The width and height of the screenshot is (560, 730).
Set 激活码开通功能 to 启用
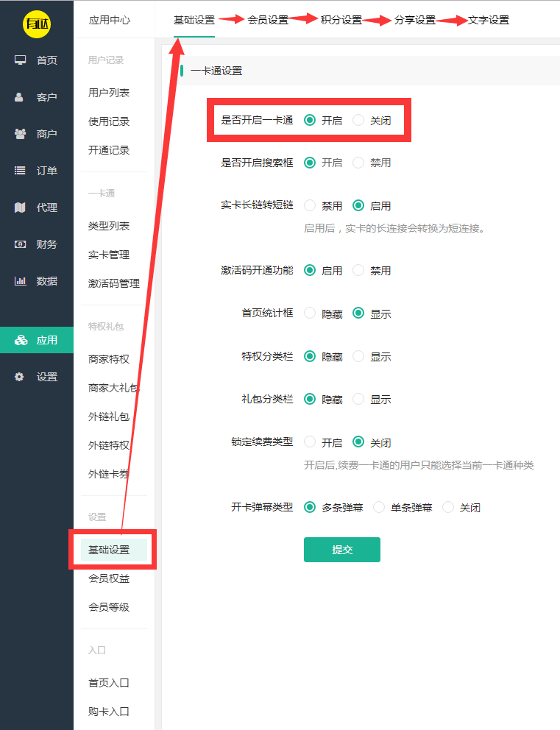click(310, 270)
